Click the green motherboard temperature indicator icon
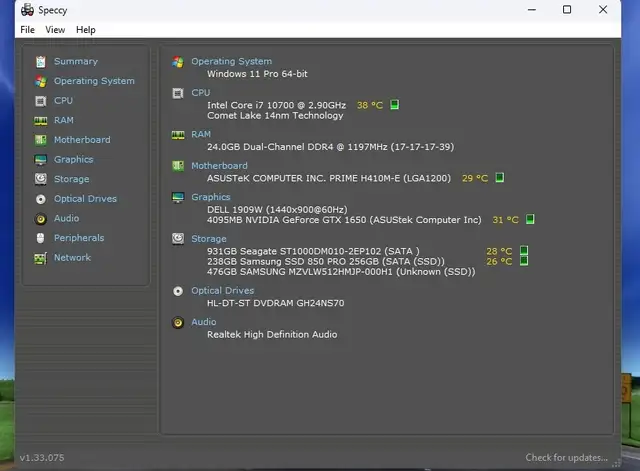 pos(499,178)
